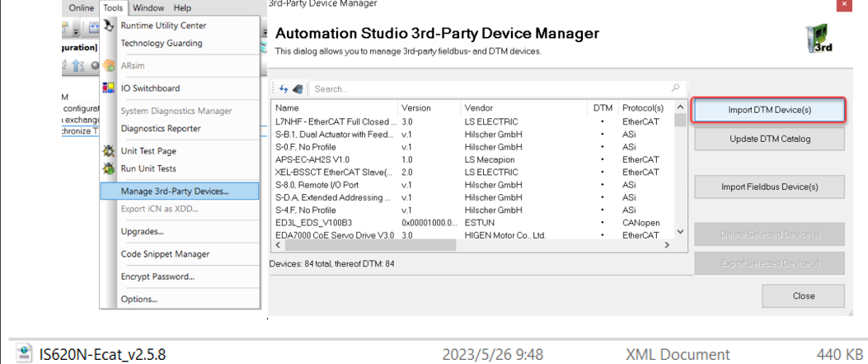Select L7NHF - EtherCAT Full Closed row
Image resolution: width=868 pixels, height=364 pixels.
click(x=473, y=121)
